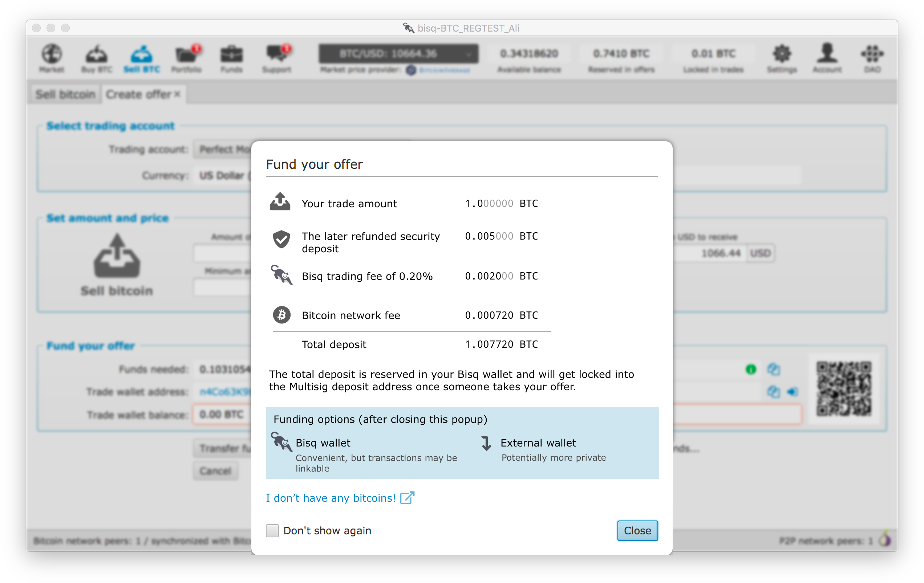This screenshot has width=924, height=583.
Task: Click the external link icon after bitcoins link
Action: tap(407, 497)
